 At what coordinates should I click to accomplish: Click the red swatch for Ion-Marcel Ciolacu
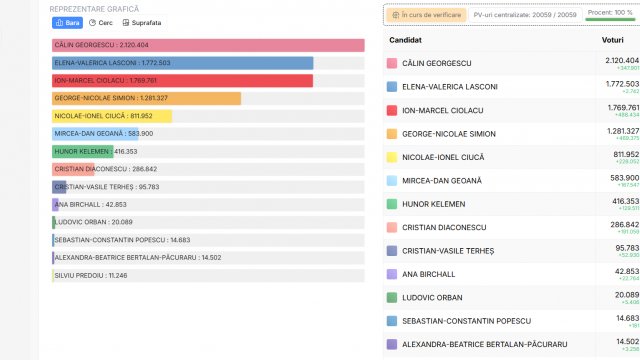click(392, 110)
